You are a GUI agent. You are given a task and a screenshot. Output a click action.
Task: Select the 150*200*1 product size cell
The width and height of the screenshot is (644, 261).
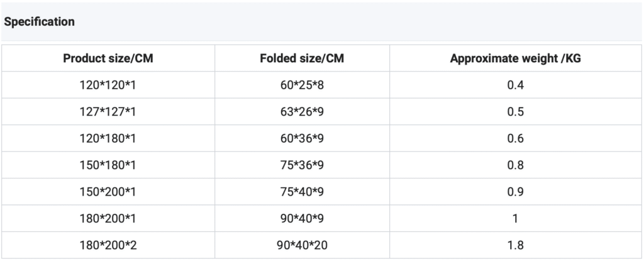point(108,192)
